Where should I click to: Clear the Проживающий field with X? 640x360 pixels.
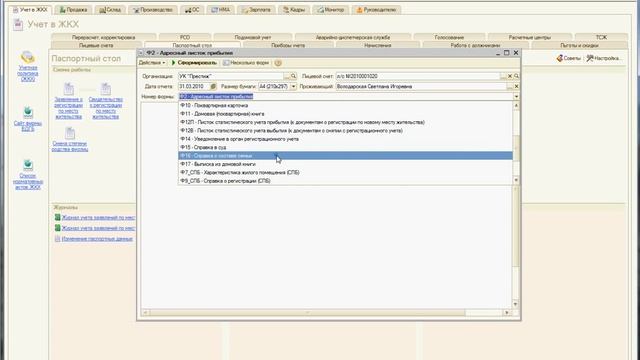tap(516, 87)
